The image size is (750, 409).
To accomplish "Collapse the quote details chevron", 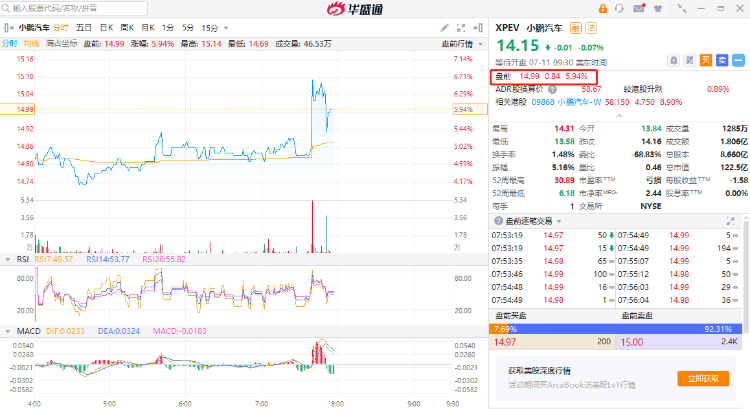I will tap(619, 116).
